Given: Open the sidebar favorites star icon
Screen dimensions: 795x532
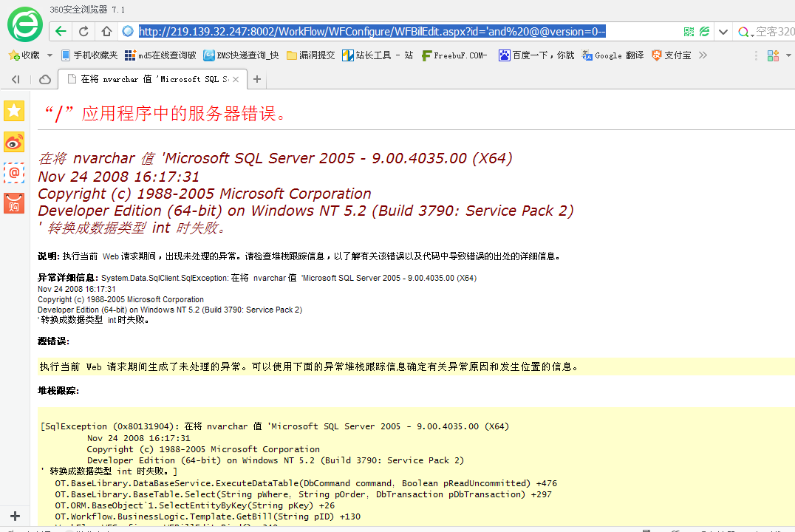Looking at the screenshot, I should (14, 111).
